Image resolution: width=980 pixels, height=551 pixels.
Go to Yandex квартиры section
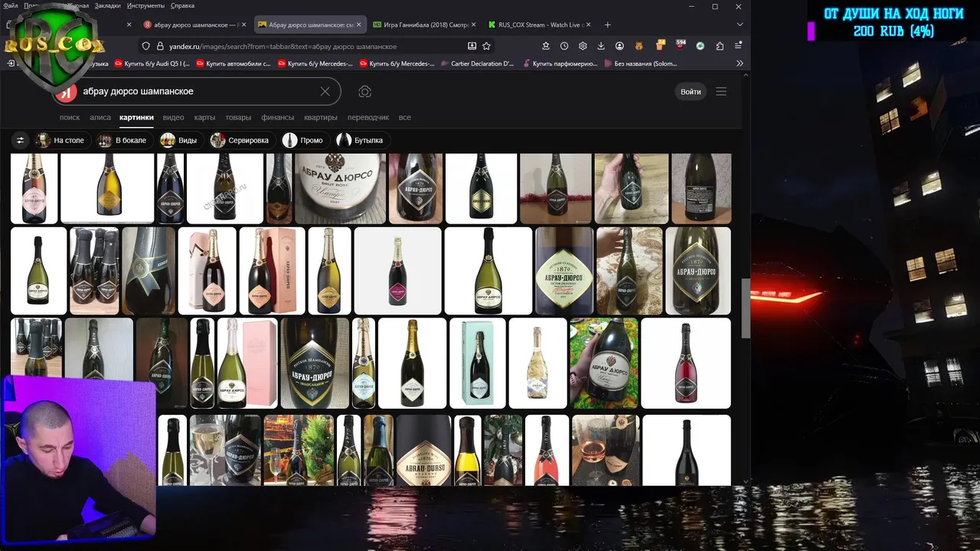click(x=321, y=117)
